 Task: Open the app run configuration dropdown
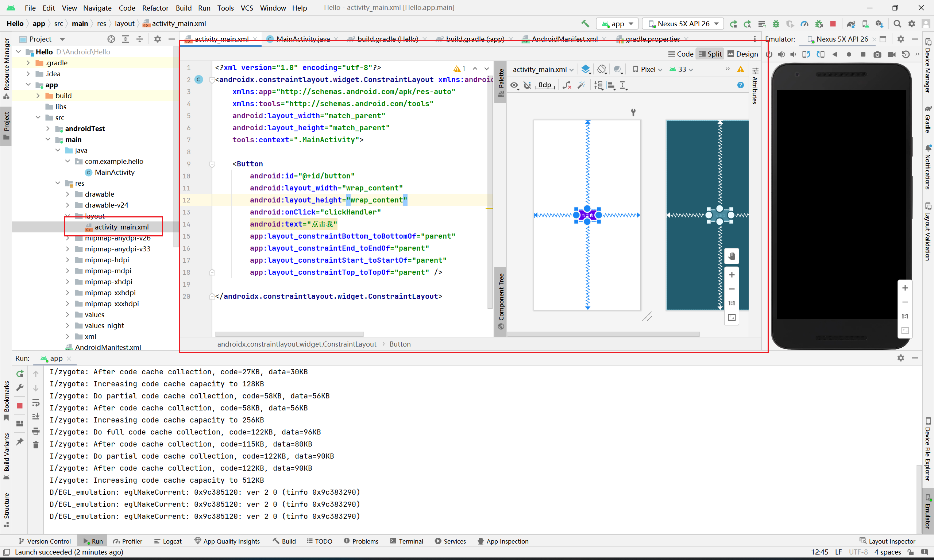(617, 24)
